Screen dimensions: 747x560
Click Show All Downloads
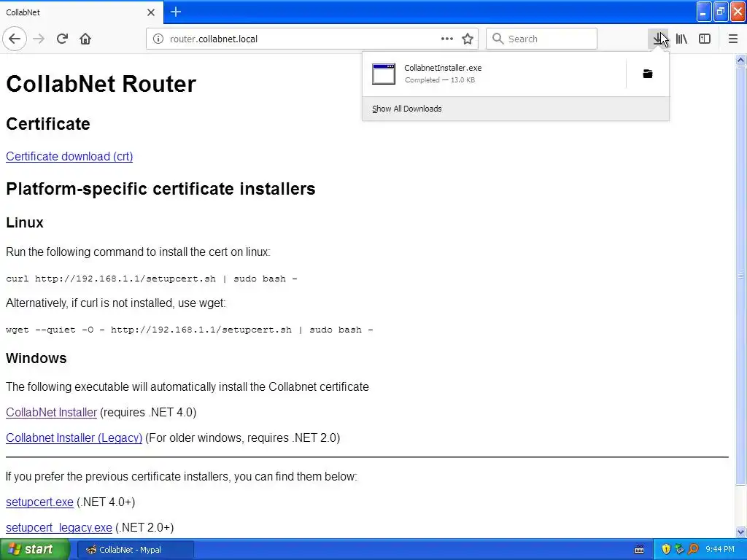407,109
